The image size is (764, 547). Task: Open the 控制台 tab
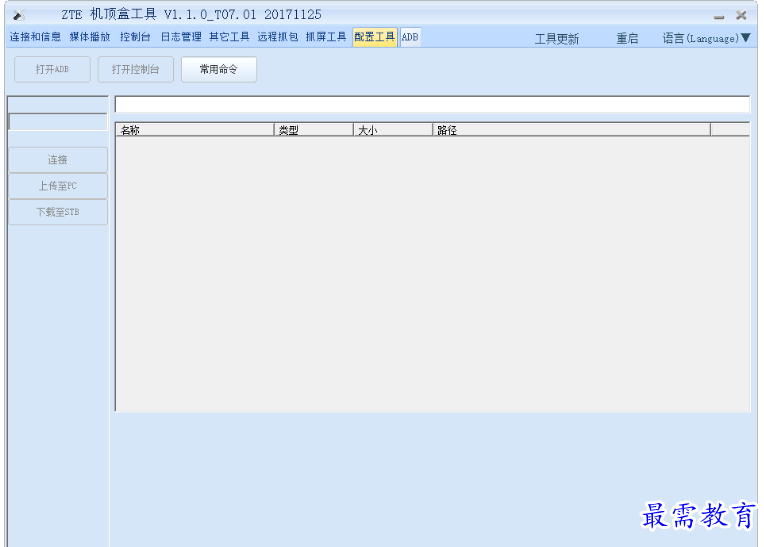[x=135, y=37]
